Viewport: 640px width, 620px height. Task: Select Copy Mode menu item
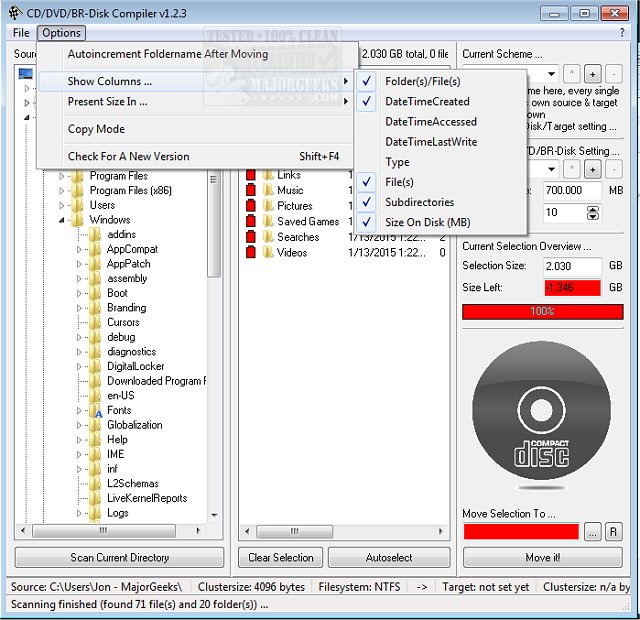(x=196, y=129)
